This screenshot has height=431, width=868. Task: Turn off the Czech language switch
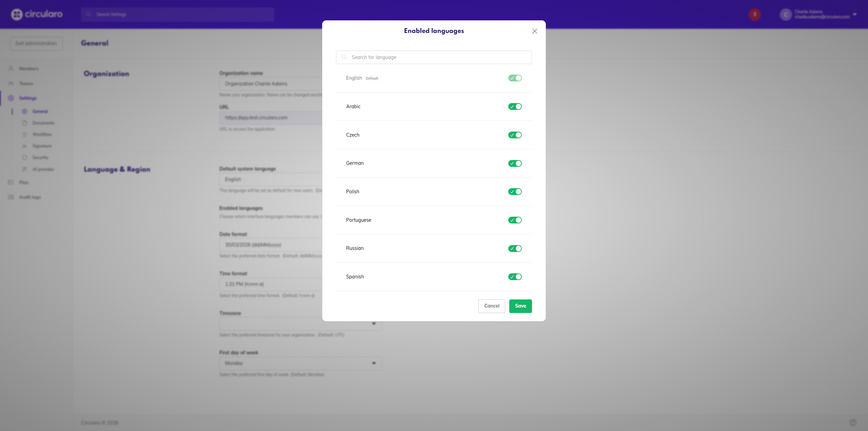coord(515,135)
